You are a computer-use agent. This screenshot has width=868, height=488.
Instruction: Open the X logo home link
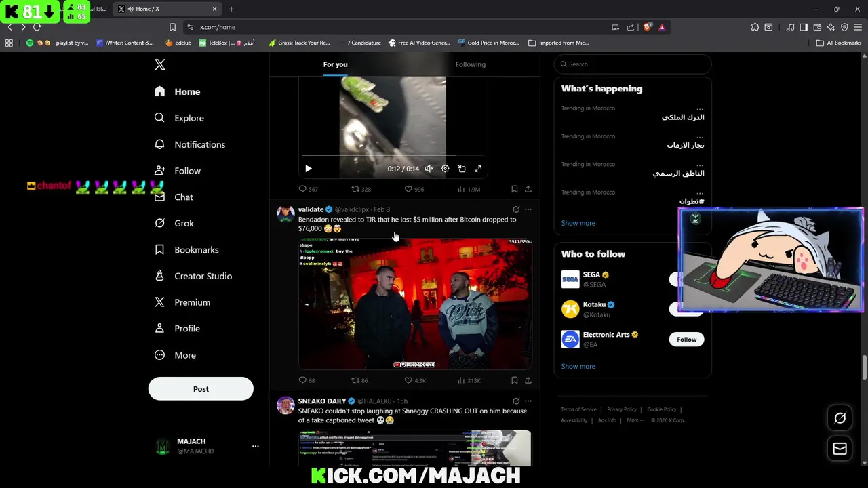[160, 64]
